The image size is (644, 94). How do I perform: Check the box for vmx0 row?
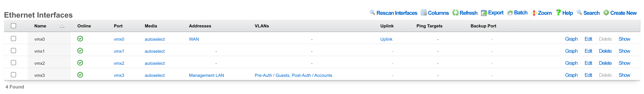tap(13, 39)
